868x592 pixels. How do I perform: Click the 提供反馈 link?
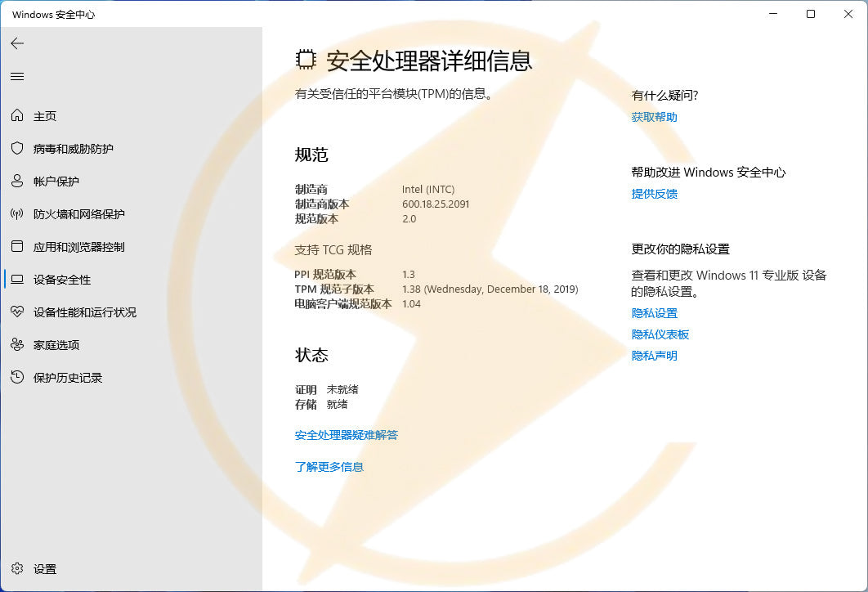click(654, 194)
